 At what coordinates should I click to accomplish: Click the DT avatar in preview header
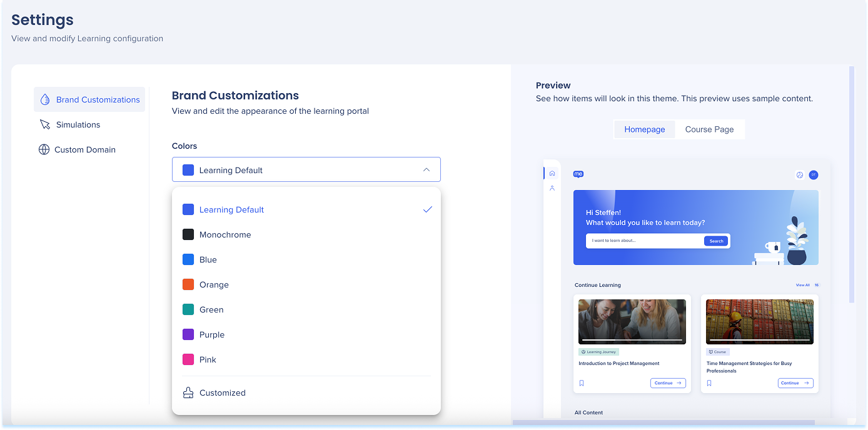pyautogui.click(x=813, y=175)
